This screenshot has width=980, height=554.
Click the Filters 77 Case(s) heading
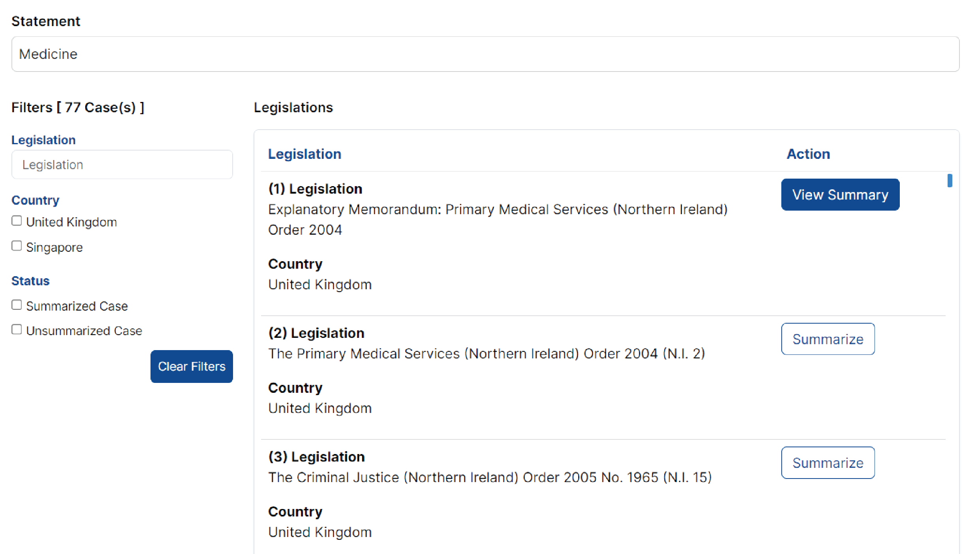(78, 107)
